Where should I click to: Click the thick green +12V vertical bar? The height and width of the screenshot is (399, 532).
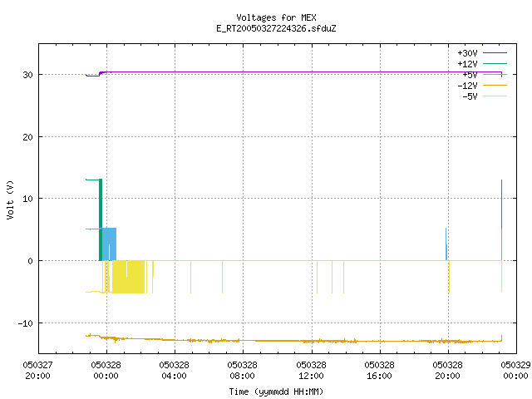point(101,219)
